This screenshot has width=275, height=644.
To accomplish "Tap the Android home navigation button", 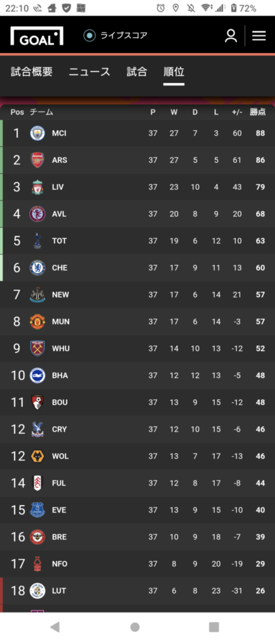I will (x=135, y=627).
